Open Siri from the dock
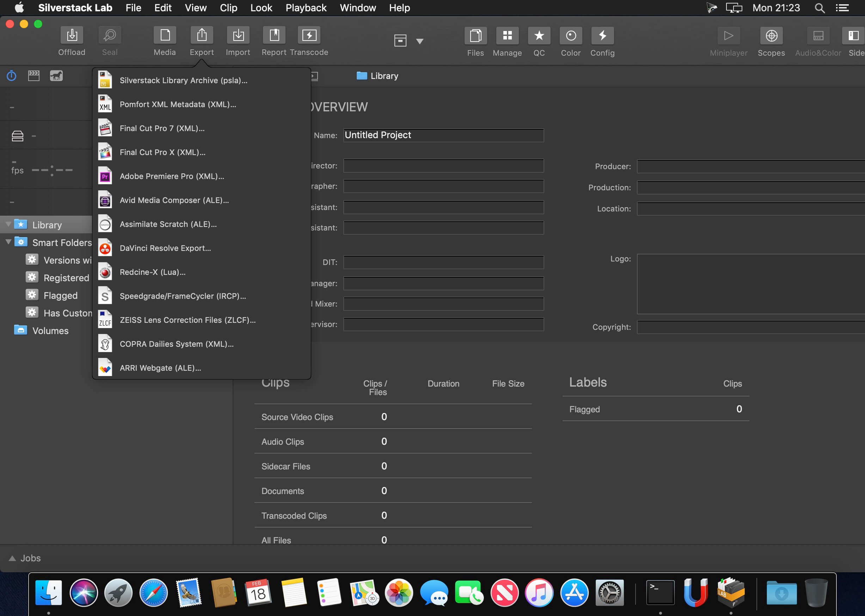The height and width of the screenshot is (616, 865). 84,592
